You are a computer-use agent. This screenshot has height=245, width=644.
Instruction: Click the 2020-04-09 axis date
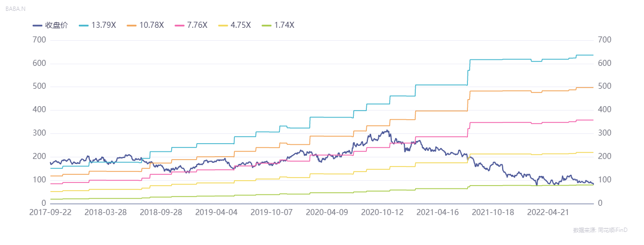coord(327,212)
